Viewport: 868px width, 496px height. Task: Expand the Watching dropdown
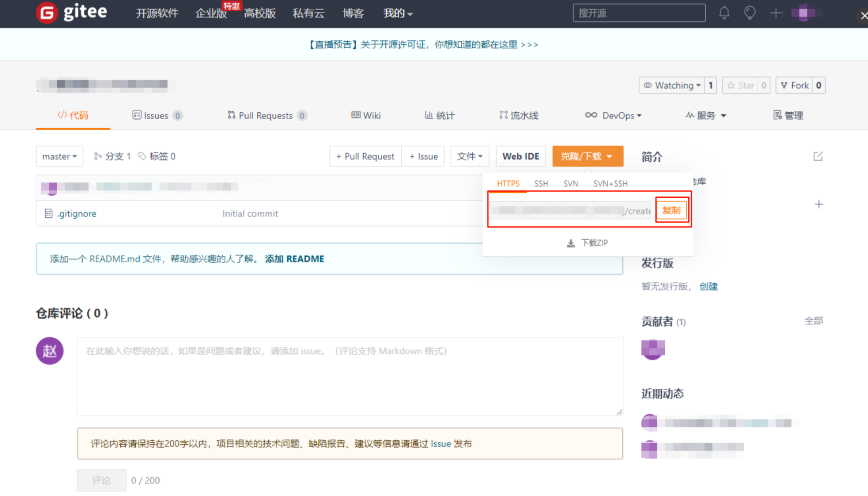pos(672,85)
